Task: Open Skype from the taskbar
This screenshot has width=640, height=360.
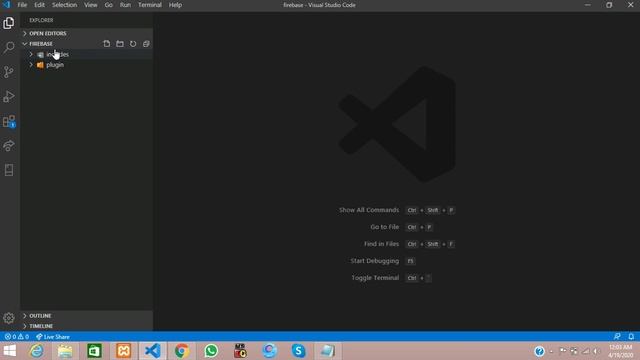Action: pos(299,351)
